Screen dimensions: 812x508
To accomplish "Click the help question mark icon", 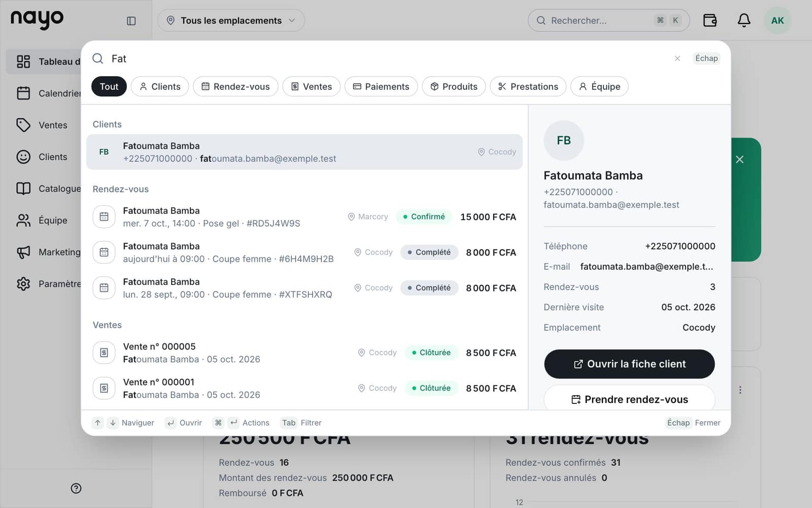I will point(76,488).
